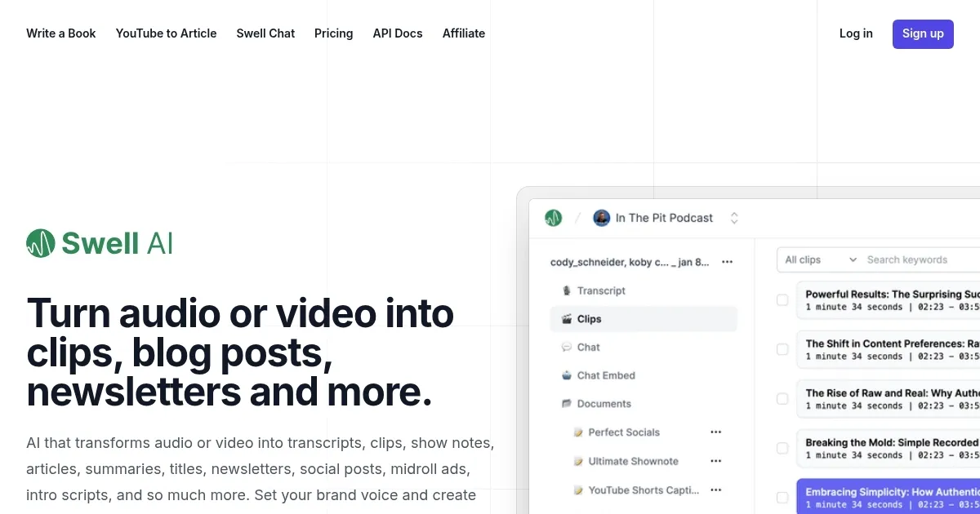Viewport: 980px width, 514px height.
Task: Click the Sign up button
Action: coord(923,33)
